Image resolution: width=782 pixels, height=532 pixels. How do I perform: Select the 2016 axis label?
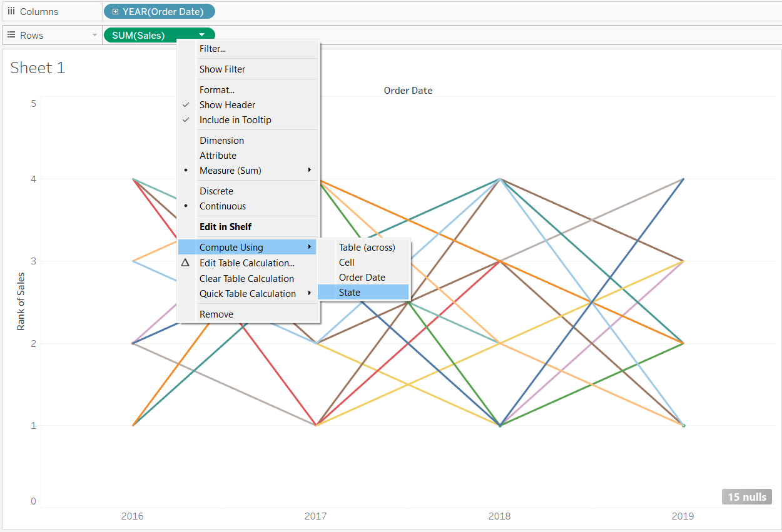(x=132, y=516)
